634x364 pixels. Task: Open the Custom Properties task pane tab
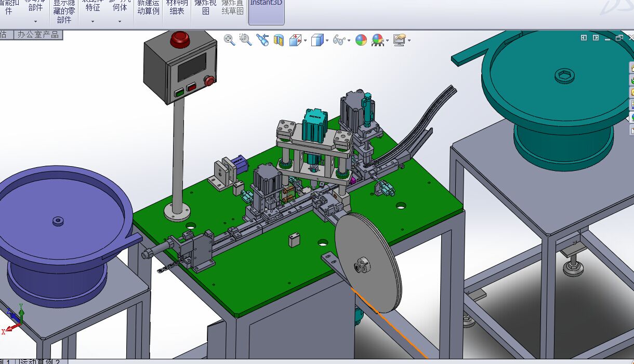[631, 130]
